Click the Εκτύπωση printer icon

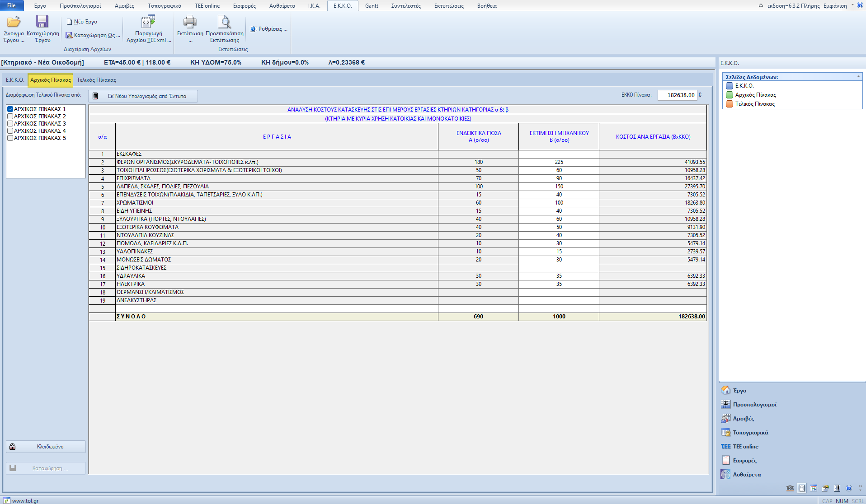190,22
